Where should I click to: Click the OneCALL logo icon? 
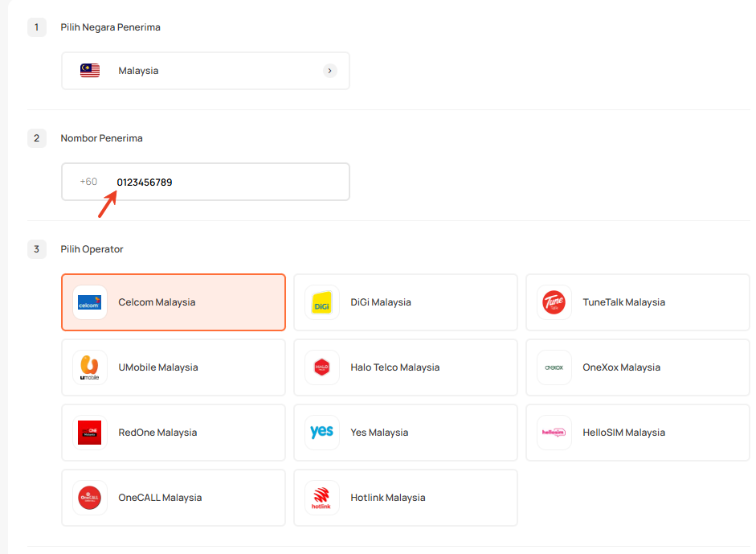point(89,499)
